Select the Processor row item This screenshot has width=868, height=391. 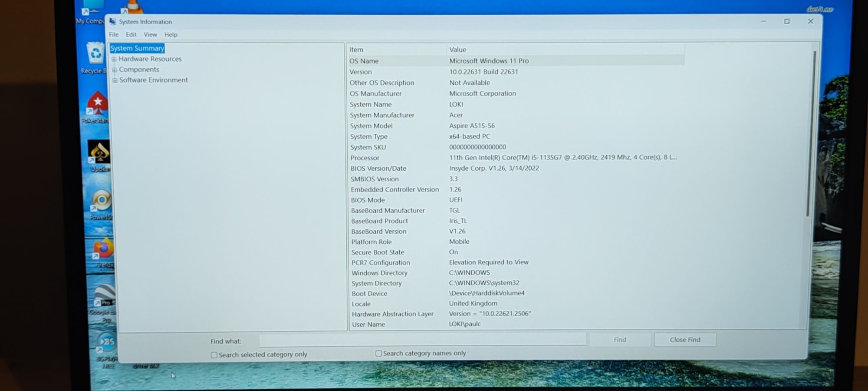click(365, 158)
